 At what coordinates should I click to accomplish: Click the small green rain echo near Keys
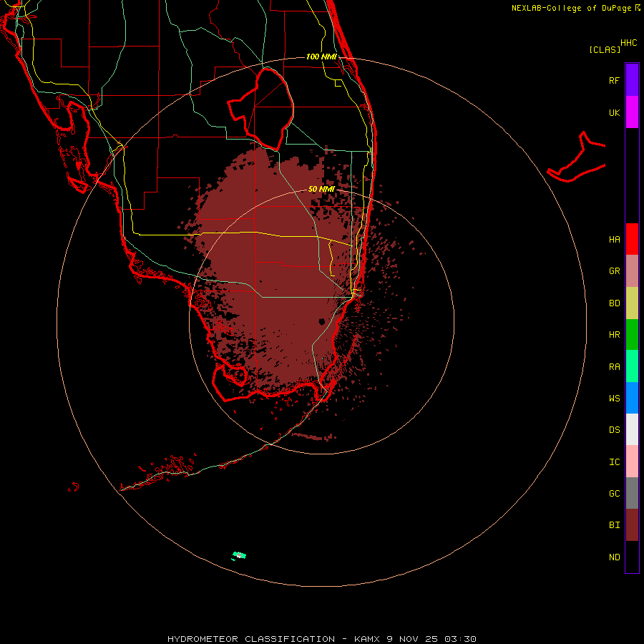coord(239,556)
